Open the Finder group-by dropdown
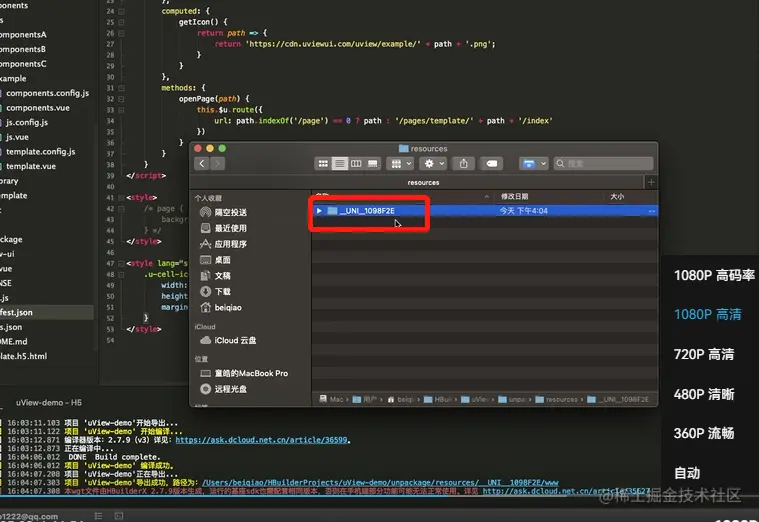 coord(401,164)
